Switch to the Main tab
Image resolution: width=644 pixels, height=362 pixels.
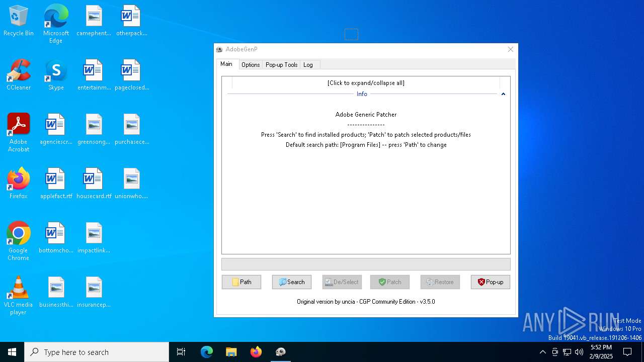click(x=226, y=64)
